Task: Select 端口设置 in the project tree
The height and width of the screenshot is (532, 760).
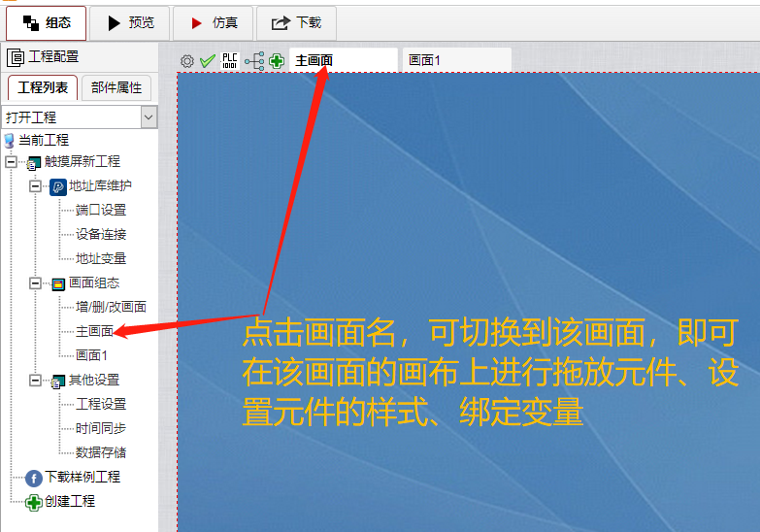Action: [x=101, y=210]
